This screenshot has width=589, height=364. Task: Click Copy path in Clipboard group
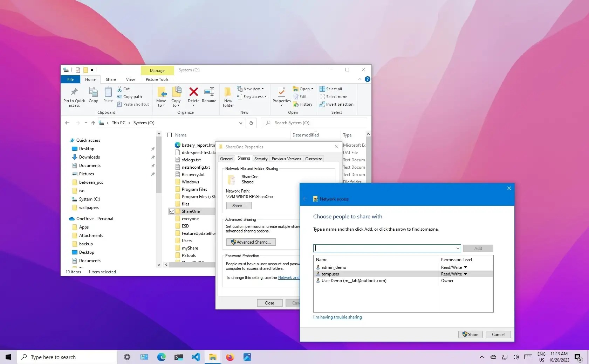[x=129, y=97]
